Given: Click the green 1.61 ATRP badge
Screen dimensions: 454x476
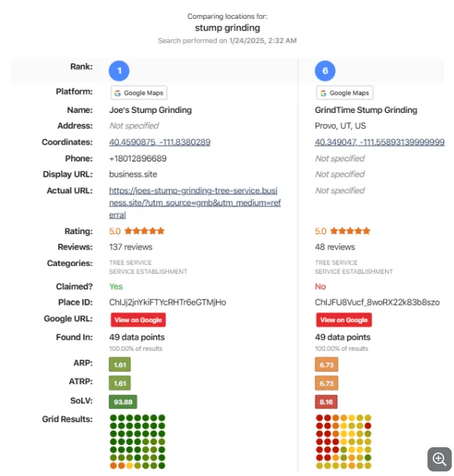Looking at the screenshot, I should pyautogui.click(x=120, y=383).
